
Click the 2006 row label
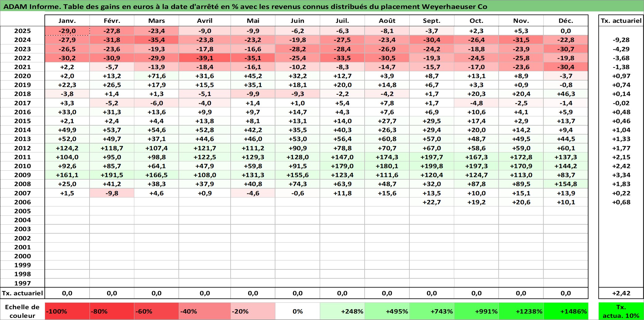pyautogui.click(x=23, y=202)
